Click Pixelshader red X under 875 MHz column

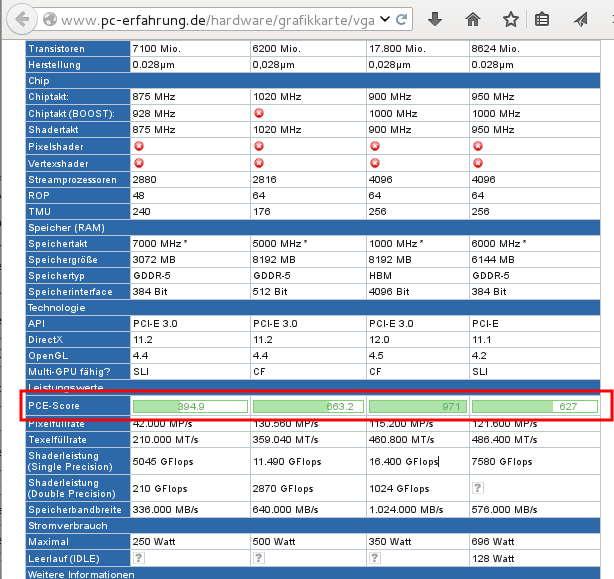click(x=139, y=146)
